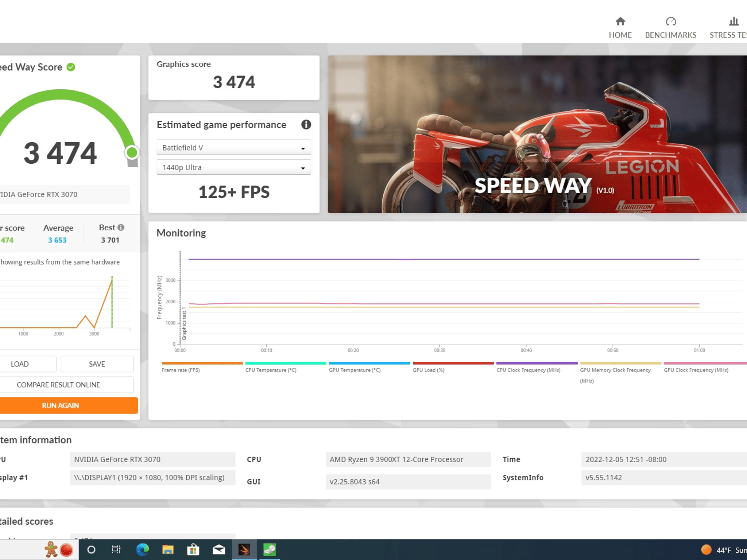
Task: Click the Best score value 3 701
Action: (x=110, y=240)
